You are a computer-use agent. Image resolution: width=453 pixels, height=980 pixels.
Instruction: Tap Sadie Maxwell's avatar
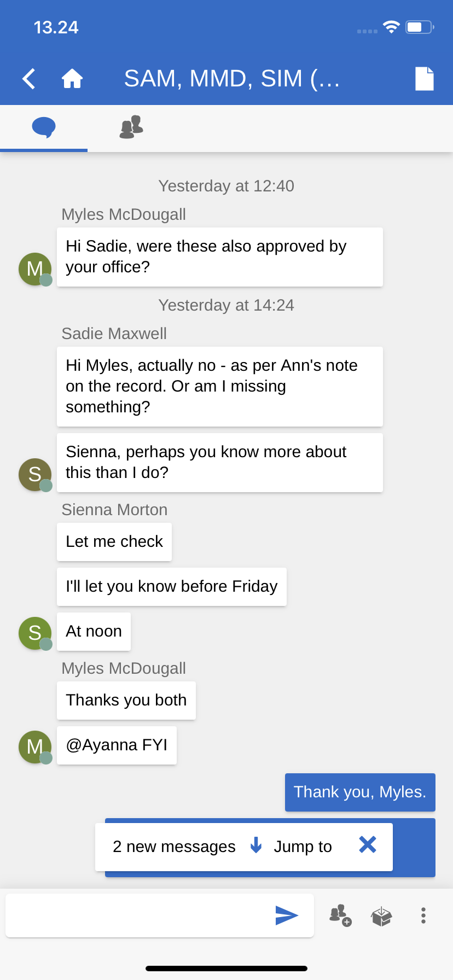35,474
